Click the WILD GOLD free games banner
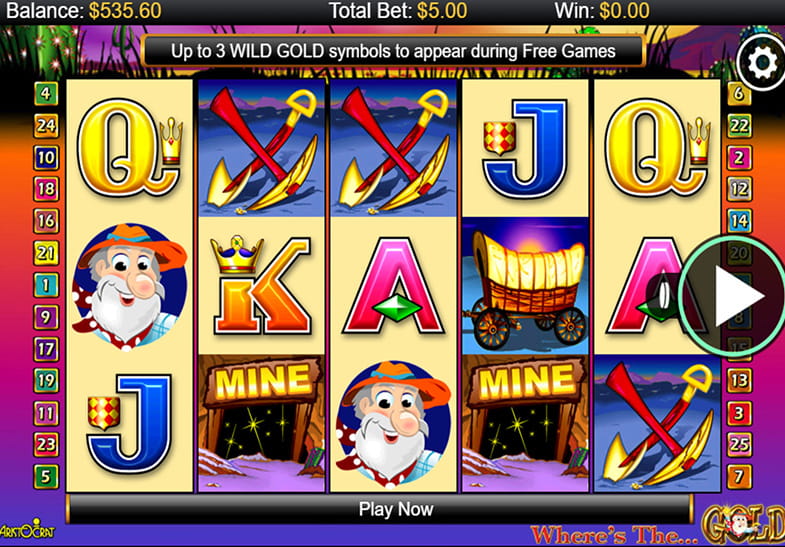 coord(393,51)
